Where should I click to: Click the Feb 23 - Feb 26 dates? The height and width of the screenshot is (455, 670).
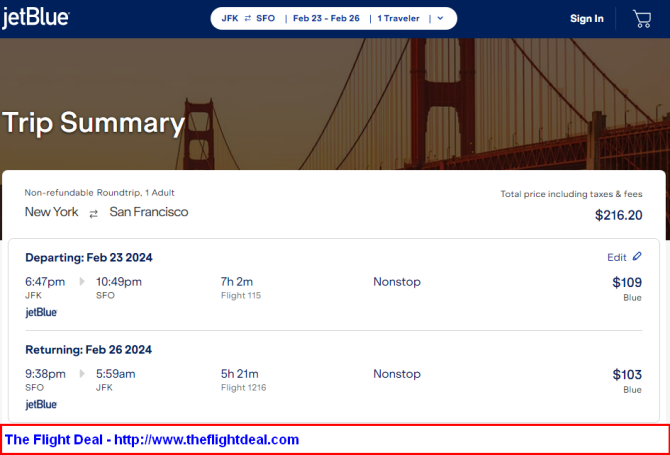click(326, 18)
